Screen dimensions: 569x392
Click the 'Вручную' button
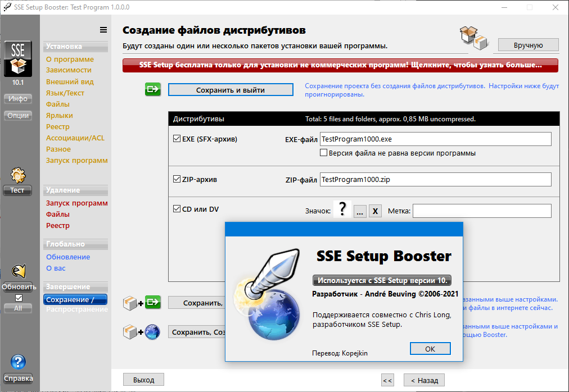(x=528, y=45)
